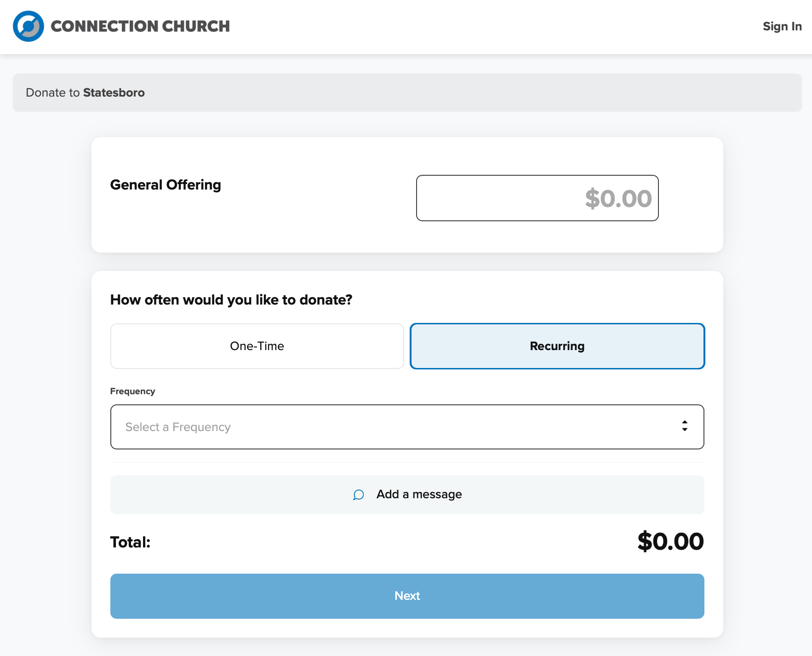Click the Donate to Statesboro banner
The image size is (812, 656).
(x=407, y=92)
